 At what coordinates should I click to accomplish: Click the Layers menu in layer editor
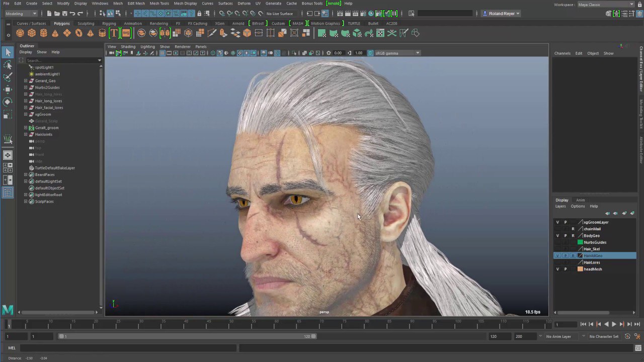[x=560, y=206]
